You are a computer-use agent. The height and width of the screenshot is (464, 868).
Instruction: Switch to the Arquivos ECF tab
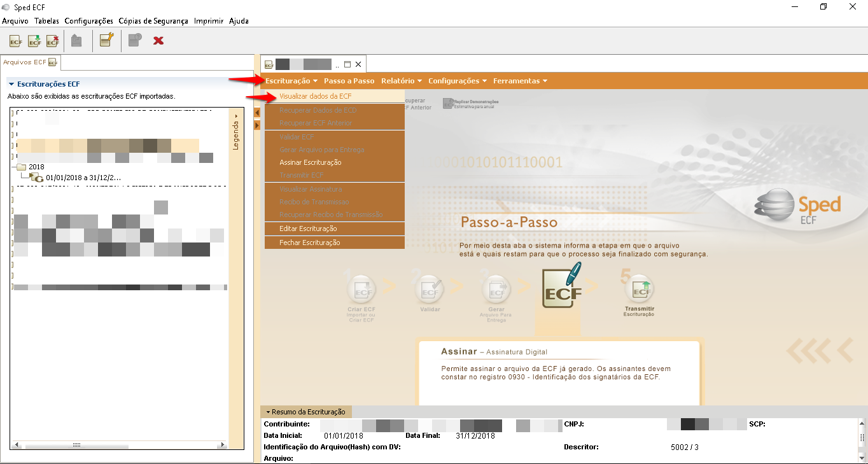point(30,62)
